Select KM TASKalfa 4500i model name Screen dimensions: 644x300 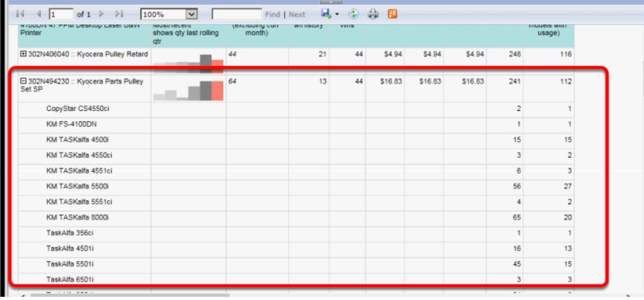(78, 140)
